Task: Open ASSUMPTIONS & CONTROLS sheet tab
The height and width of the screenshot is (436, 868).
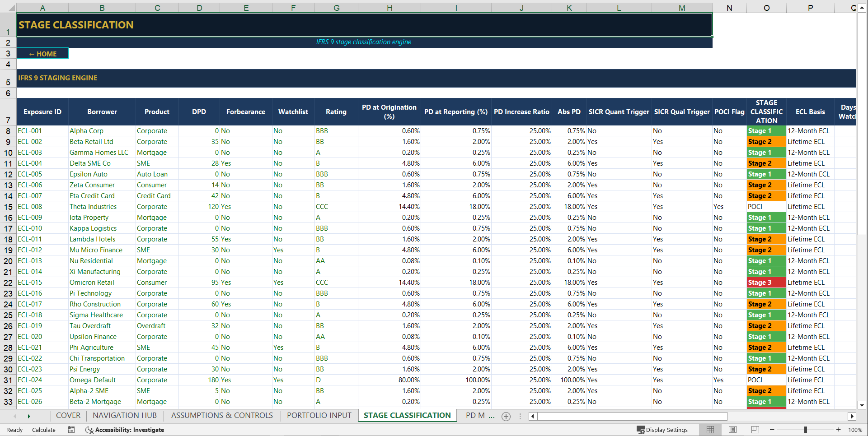Action: [x=222, y=415]
